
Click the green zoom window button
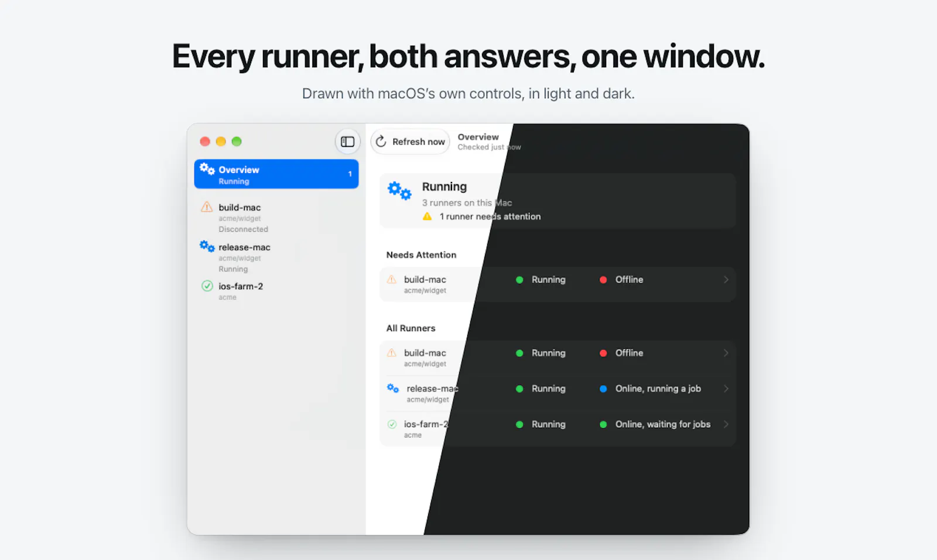237,141
